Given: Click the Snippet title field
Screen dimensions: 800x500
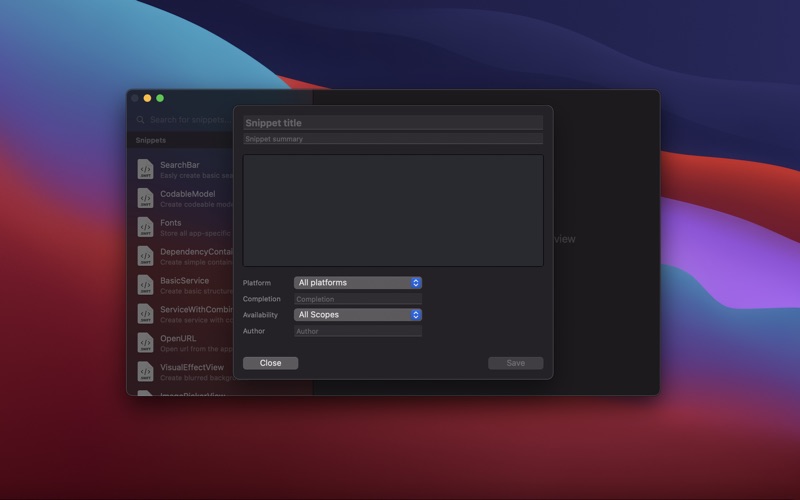Looking at the screenshot, I should tap(393, 123).
